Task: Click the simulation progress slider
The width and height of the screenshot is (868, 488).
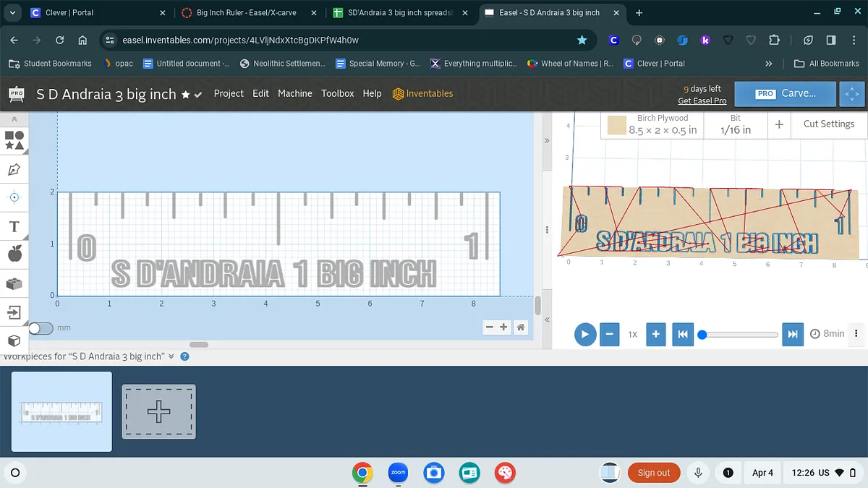Action: click(x=739, y=334)
